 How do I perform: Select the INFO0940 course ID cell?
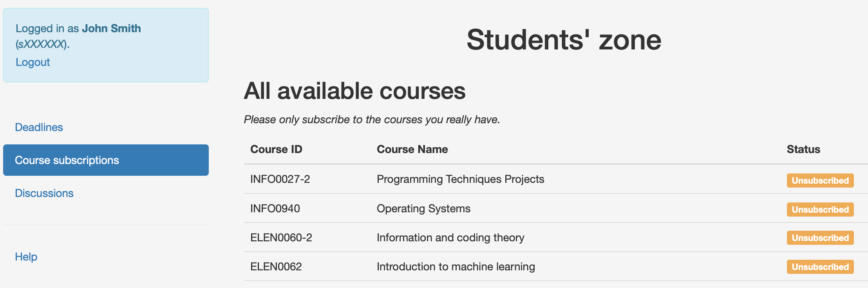[275, 208]
